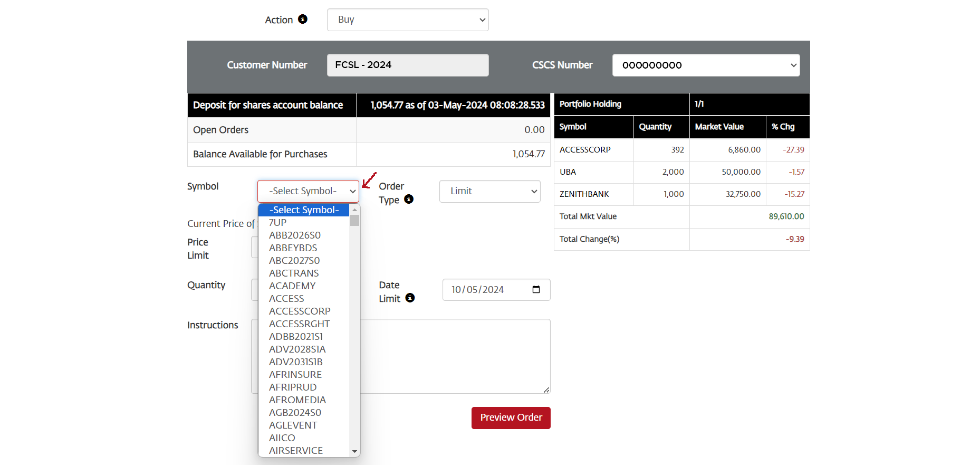The height and width of the screenshot is (465, 980).
Task: Choose AFROMEDIA in the symbol dropdown
Action: tap(297, 400)
